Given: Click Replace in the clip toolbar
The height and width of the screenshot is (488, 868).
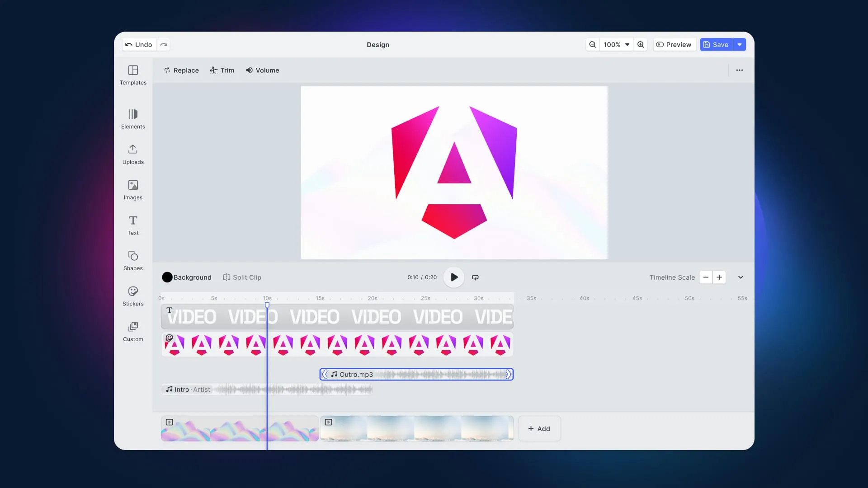Looking at the screenshot, I should point(181,70).
